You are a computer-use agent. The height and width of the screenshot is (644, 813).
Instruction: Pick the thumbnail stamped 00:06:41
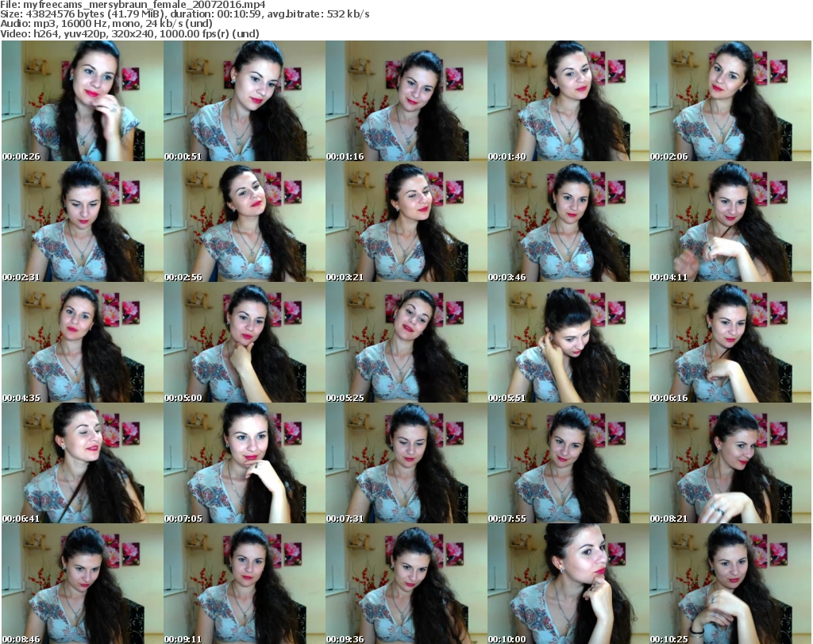[x=83, y=463]
